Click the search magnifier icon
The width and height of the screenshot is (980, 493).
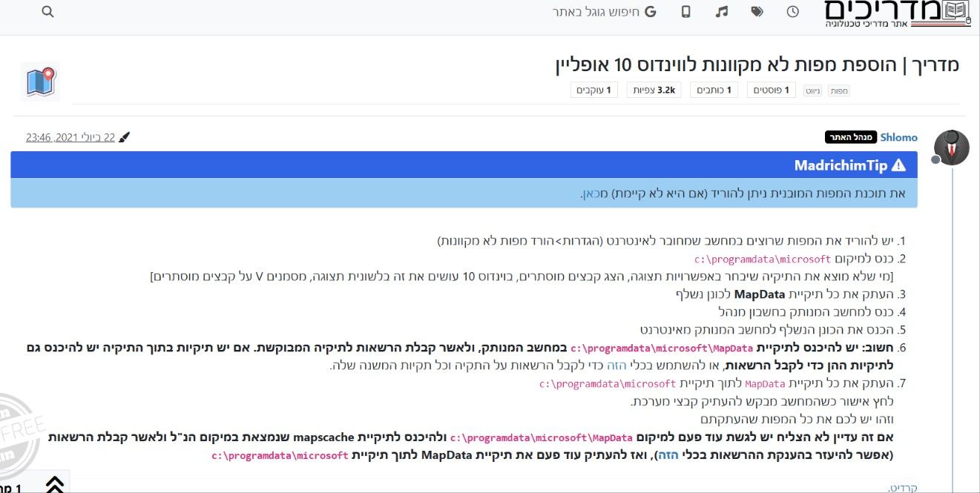[47, 12]
